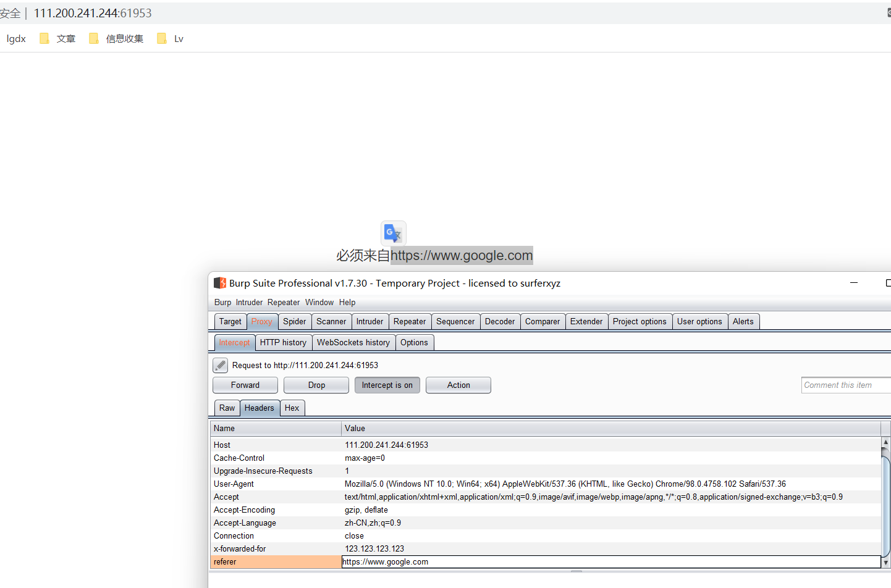891x588 pixels.
Task: Select the WebSockets history sub-tab
Action: click(x=353, y=342)
